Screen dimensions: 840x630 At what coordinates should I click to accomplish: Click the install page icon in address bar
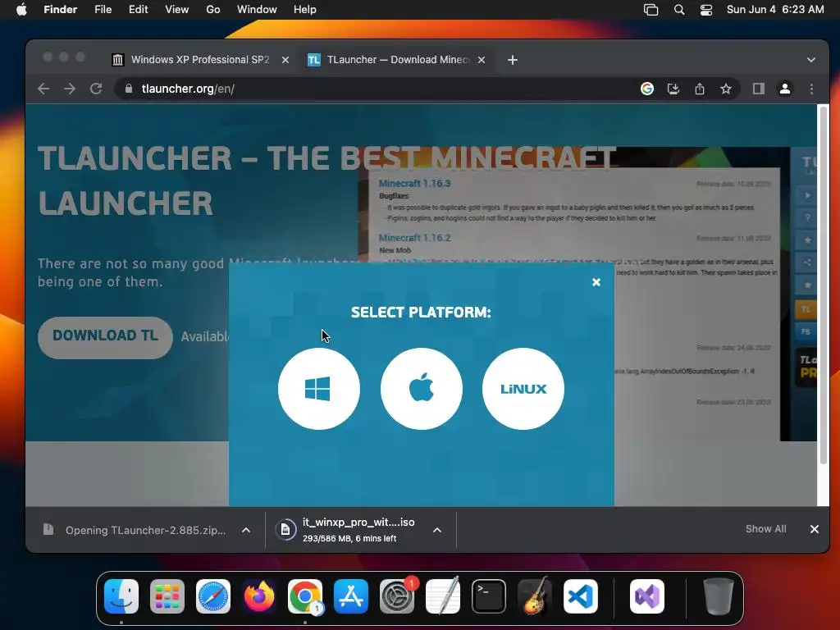click(673, 89)
